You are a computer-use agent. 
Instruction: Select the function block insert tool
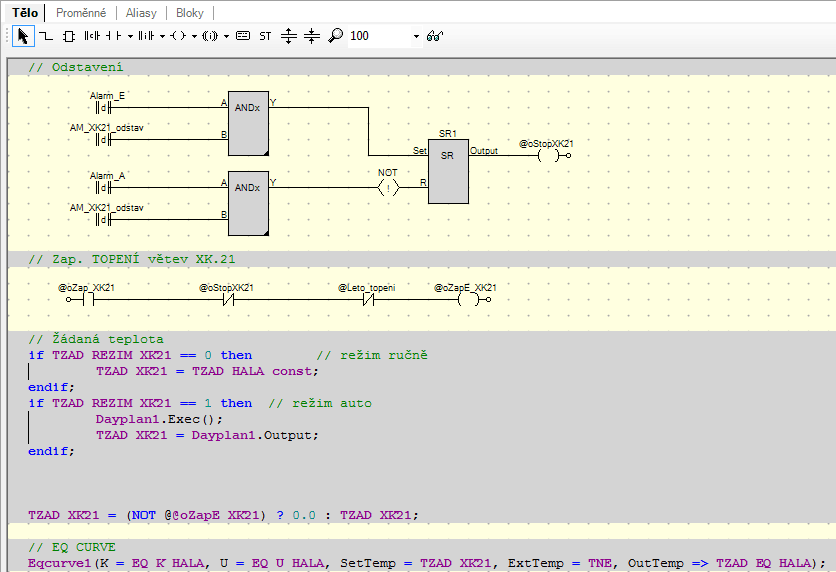pos(68,36)
